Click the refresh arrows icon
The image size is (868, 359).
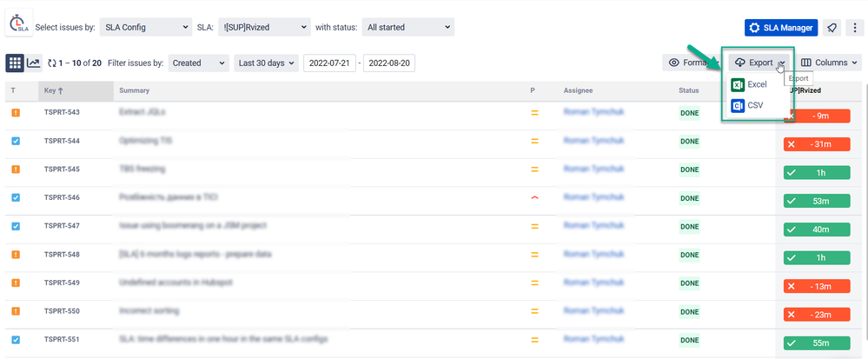[52, 63]
